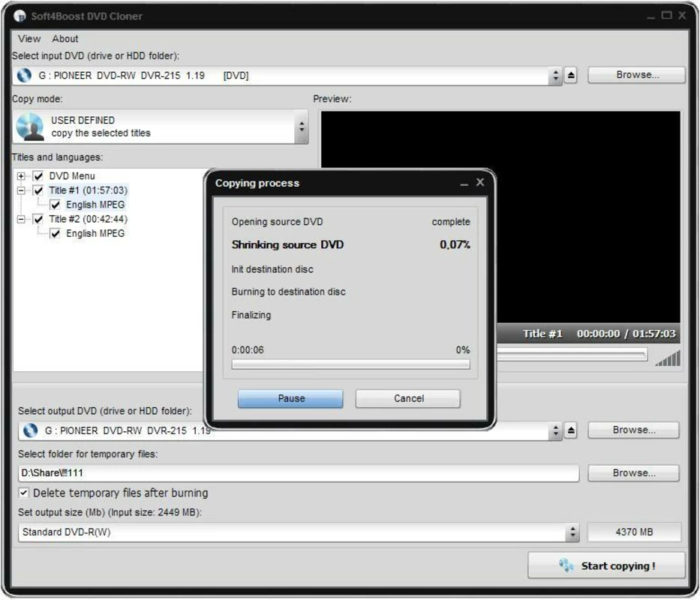700x600 pixels.
Task: Click the 4370 MB output size field
Action: [x=634, y=532]
